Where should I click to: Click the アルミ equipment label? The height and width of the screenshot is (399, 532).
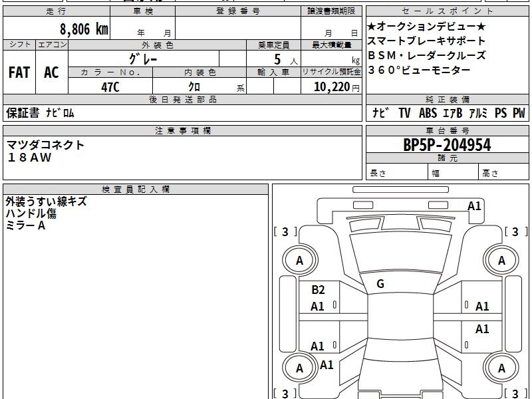pos(478,113)
